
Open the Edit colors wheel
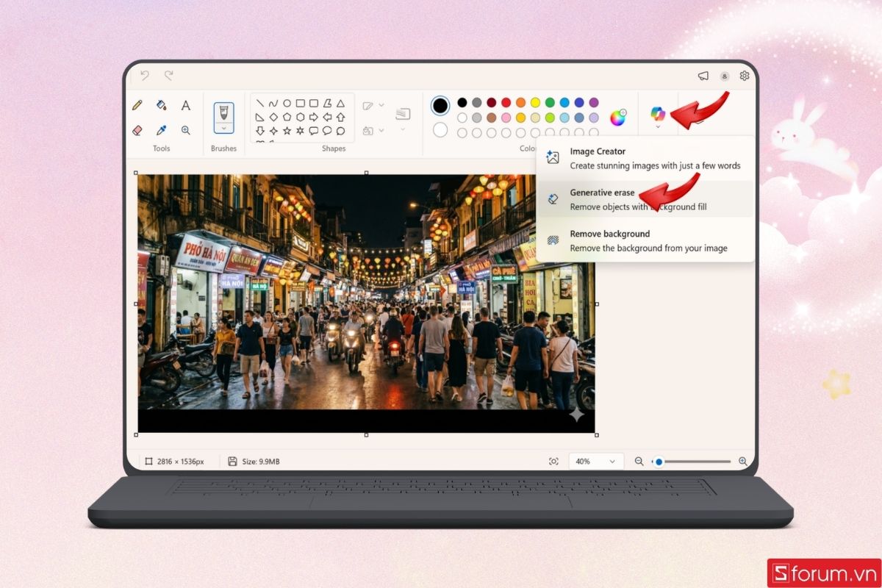click(618, 118)
